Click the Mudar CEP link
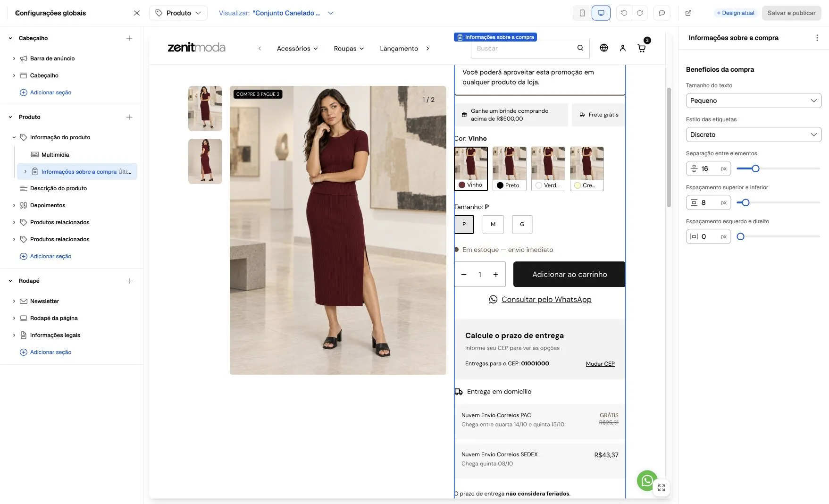This screenshot has width=829, height=504. pyautogui.click(x=600, y=364)
